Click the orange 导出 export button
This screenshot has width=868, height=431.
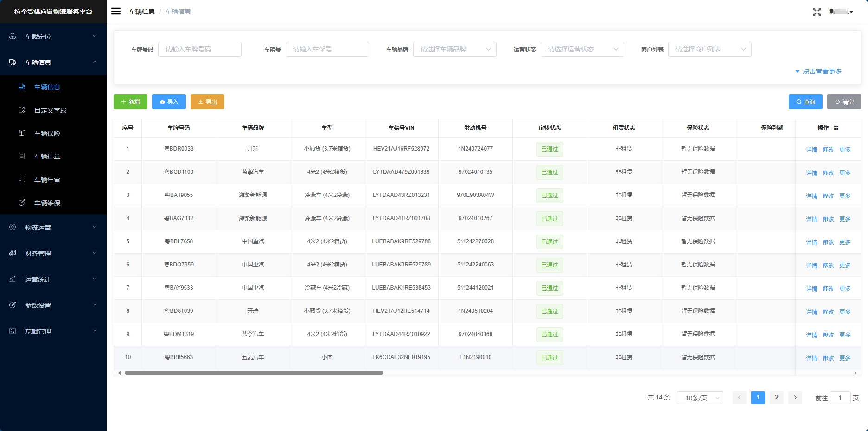(207, 102)
